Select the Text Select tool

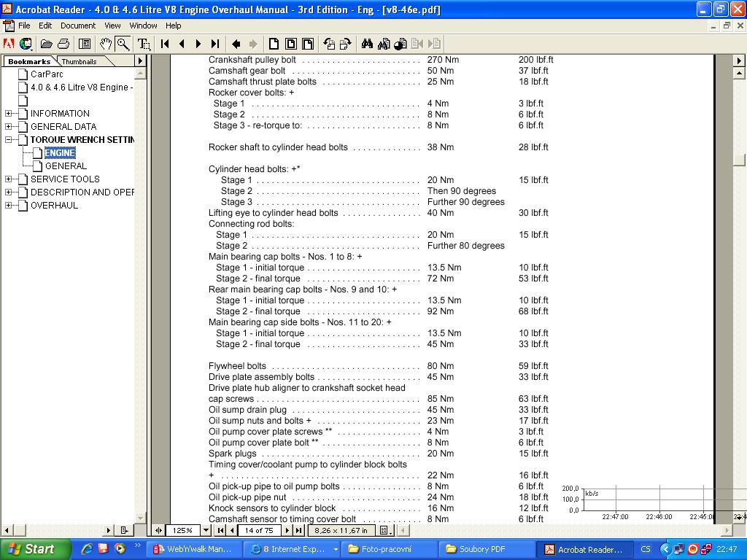coord(144,44)
